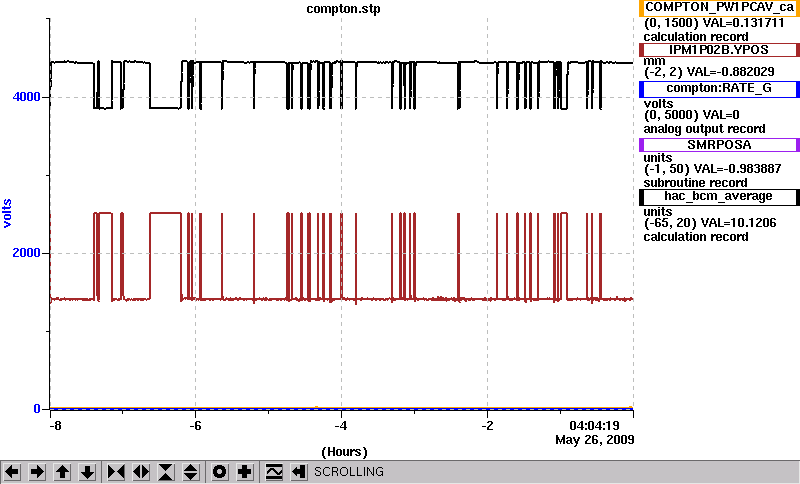Image resolution: width=800 pixels, height=484 pixels.
Task: Click the pan left arrow button
Action: (12, 472)
